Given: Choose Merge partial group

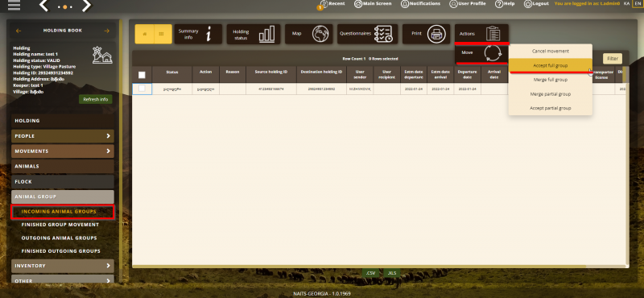Looking at the screenshot, I should click(x=551, y=93).
